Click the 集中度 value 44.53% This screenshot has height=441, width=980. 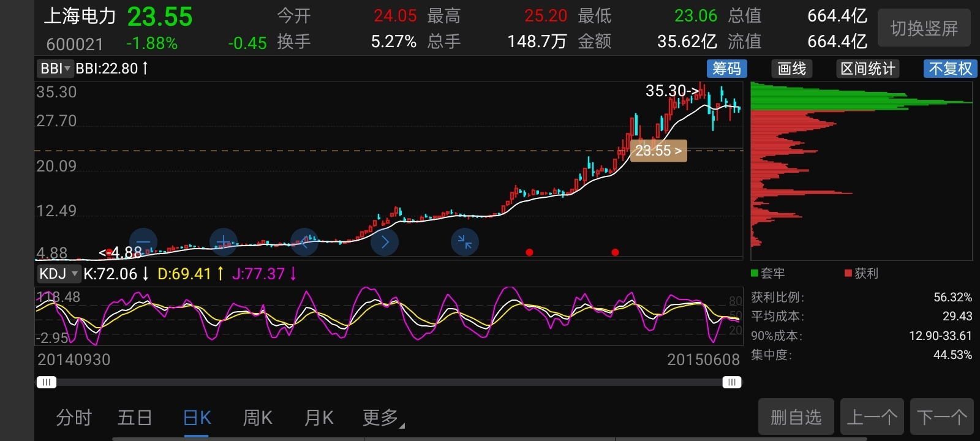click(x=952, y=355)
